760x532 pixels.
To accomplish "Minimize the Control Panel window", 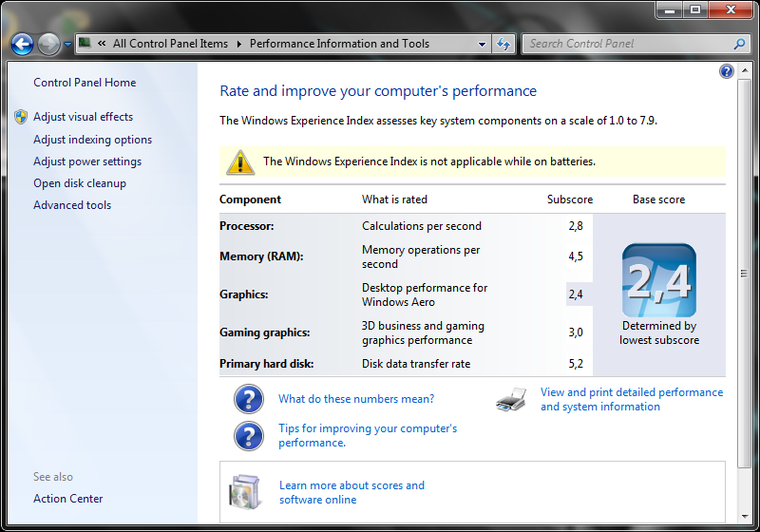I will click(x=670, y=9).
